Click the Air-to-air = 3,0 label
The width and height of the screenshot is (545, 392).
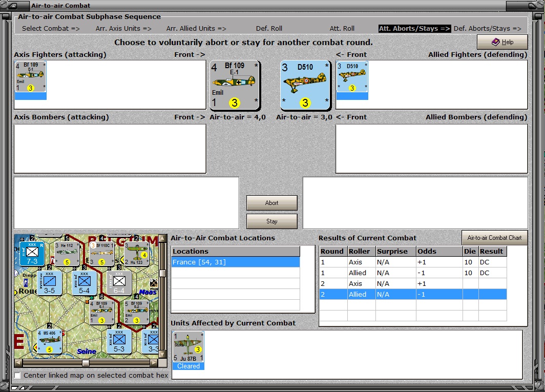click(304, 117)
